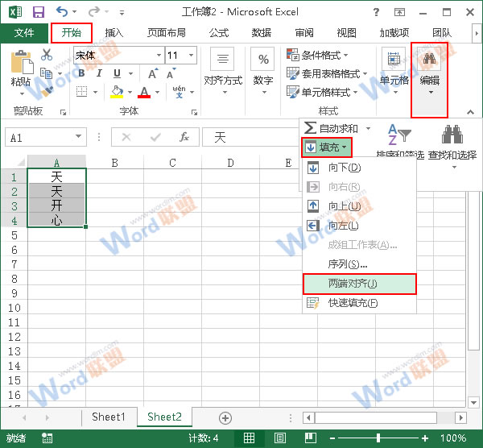Click 自动求和 AutoSum sigma button
Image resolution: width=483 pixels, height=448 pixels.
(x=331, y=128)
